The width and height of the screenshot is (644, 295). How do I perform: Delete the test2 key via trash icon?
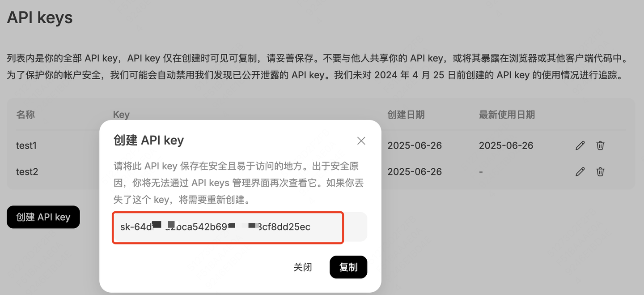(x=600, y=171)
